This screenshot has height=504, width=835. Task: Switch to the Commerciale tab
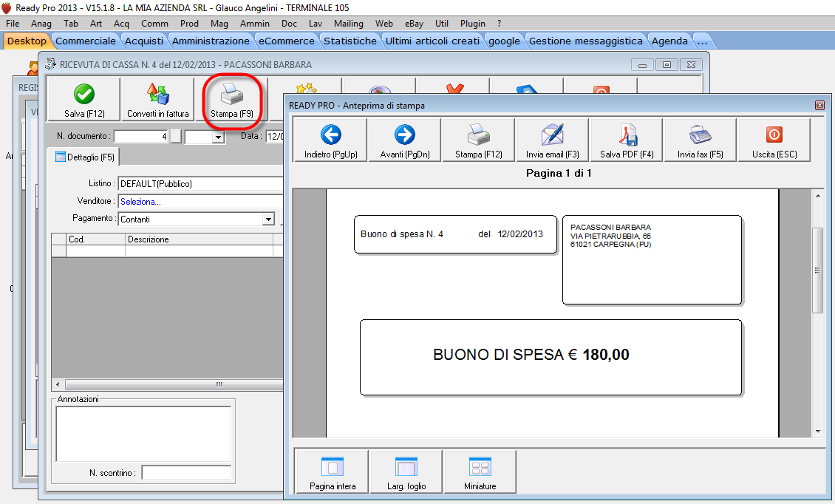coord(85,41)
